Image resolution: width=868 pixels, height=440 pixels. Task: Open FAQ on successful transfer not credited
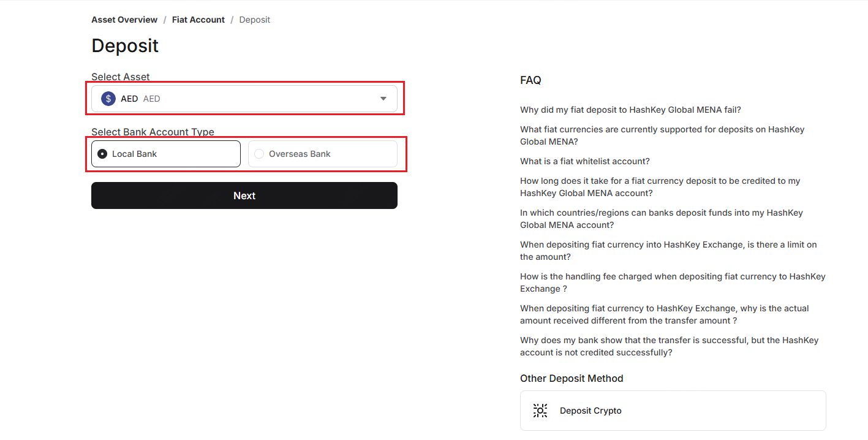(x=669, y=346)
